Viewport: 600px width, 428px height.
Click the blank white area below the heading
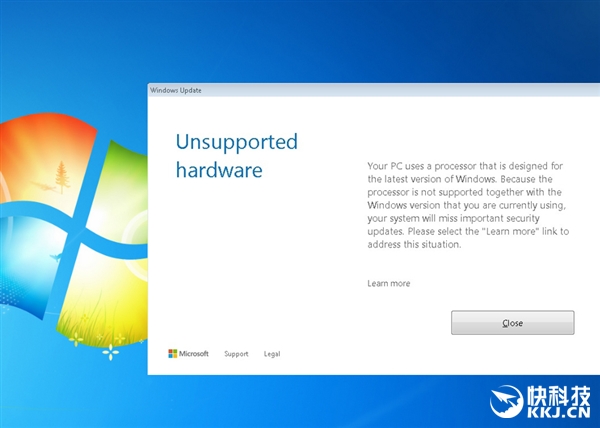tap(250, 260)
